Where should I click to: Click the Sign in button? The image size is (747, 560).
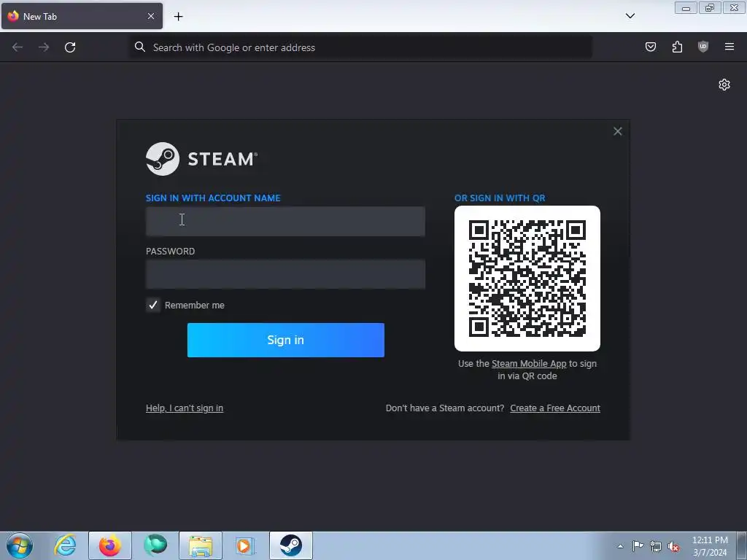[286, 340]
